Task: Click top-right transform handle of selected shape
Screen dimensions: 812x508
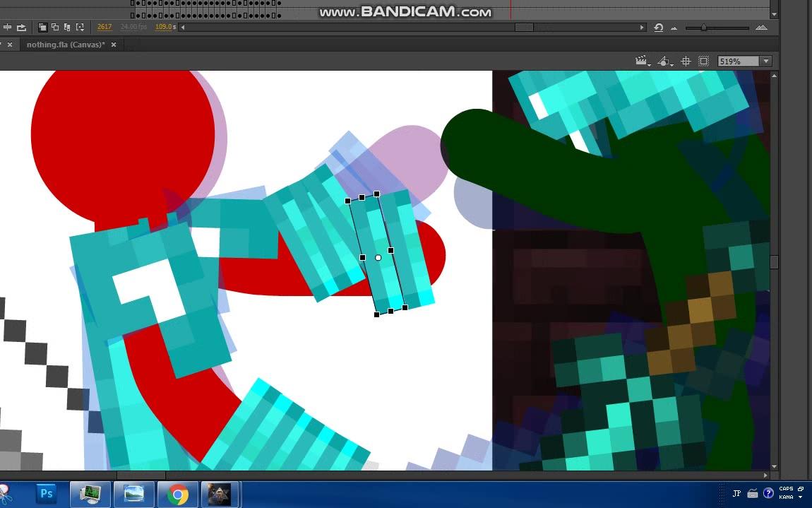Action: [376, 194]
